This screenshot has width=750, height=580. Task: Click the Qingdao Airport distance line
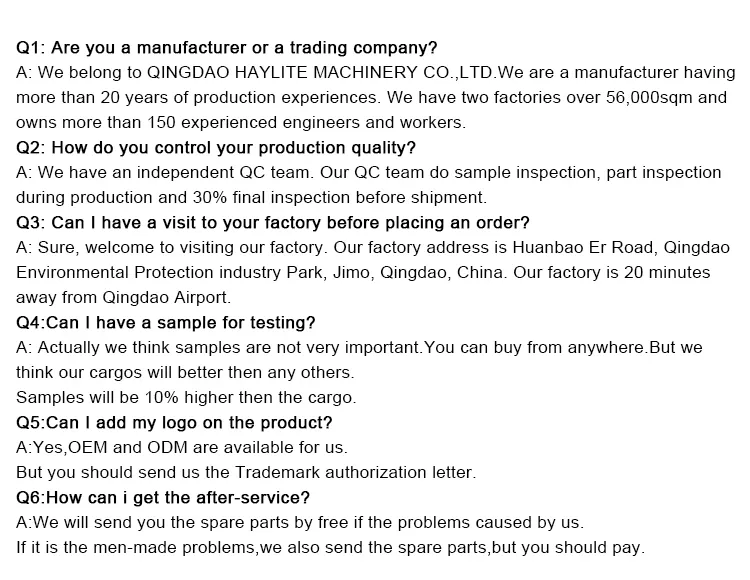[123, 297]
